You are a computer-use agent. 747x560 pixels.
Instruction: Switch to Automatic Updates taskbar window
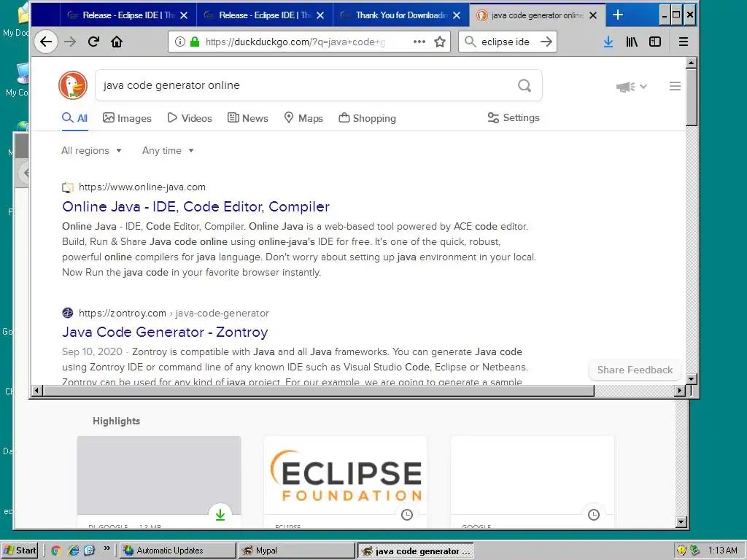tap(177, 551)
